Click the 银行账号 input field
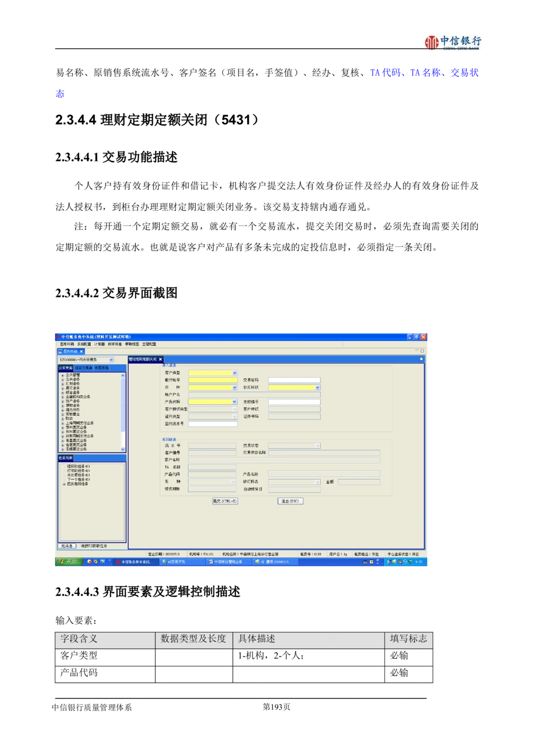534x756 pixels. coord(213,380)
